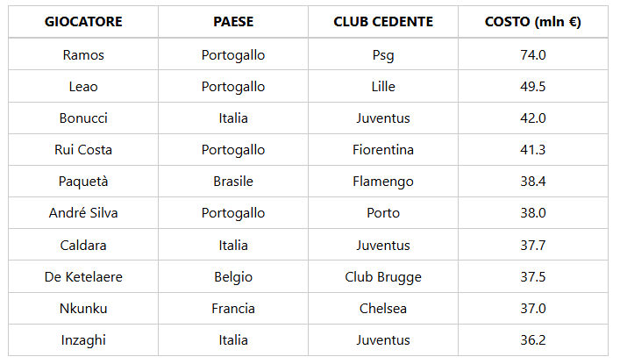Click the CLUB CEDENTE header cell
620x364 pixels.
(383, 22)
